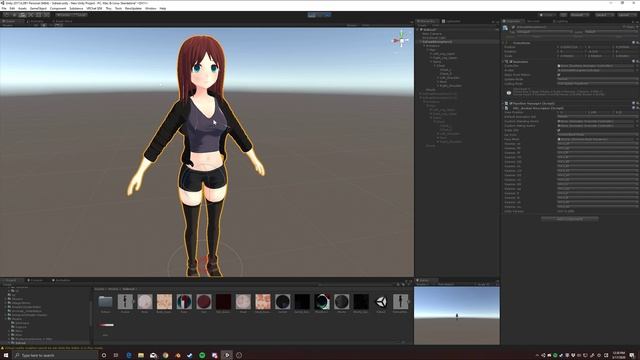Screen dimensions: 640x360
Task: Toggle Apply Root Motion checkbox
Action: (559, 75)
